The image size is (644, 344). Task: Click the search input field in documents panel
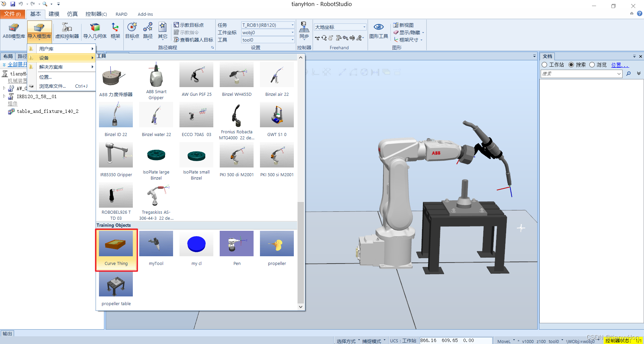pos(579,74)
